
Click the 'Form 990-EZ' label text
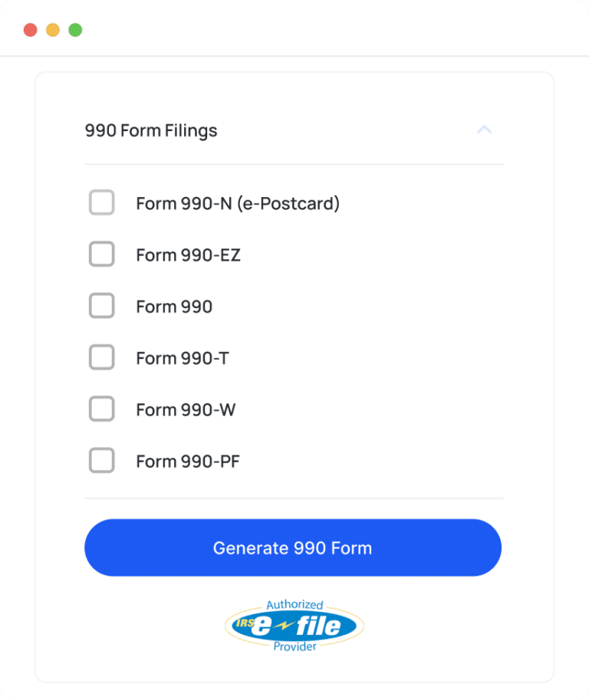point(188,255)
